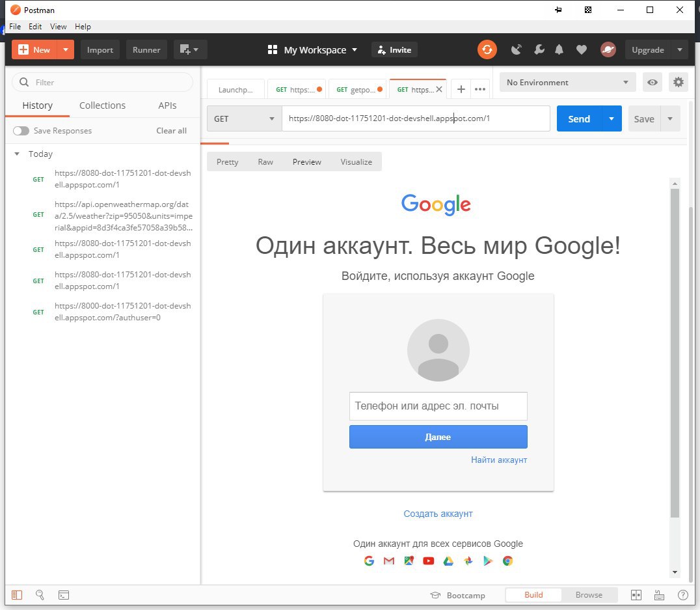Open Postman console icon in status bar
The width and height of the screenshot is (700, 610).
[64, 595]
